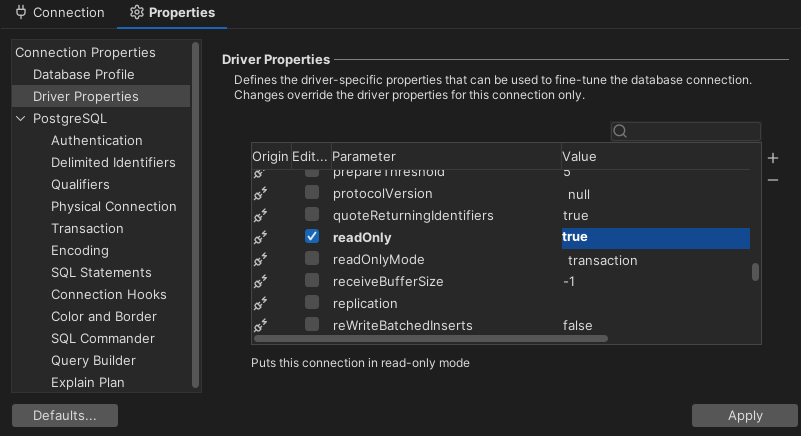Click the minus icon to remove parameter
Viewport: 801px width, 436px height.
click(772, 180)
